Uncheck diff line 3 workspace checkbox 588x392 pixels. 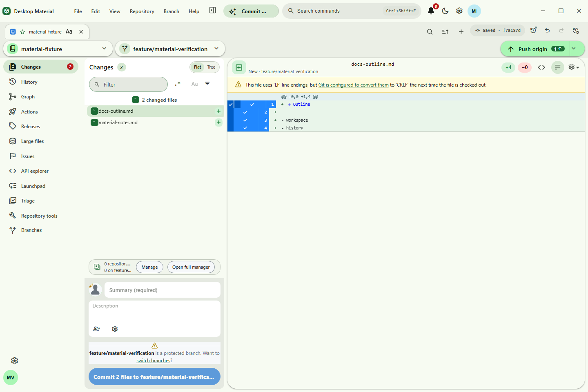tap(245, 120)
